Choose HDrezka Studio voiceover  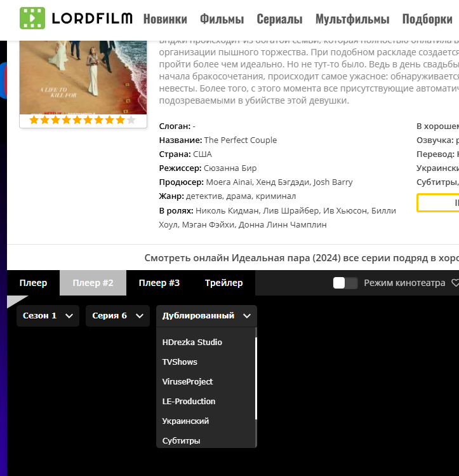tap(192, 343)
